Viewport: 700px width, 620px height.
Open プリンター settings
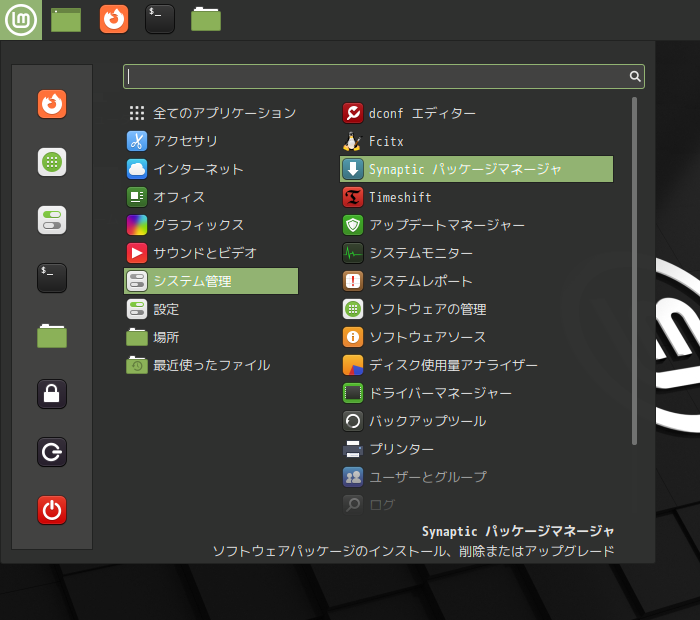click(x=476, y=449)
